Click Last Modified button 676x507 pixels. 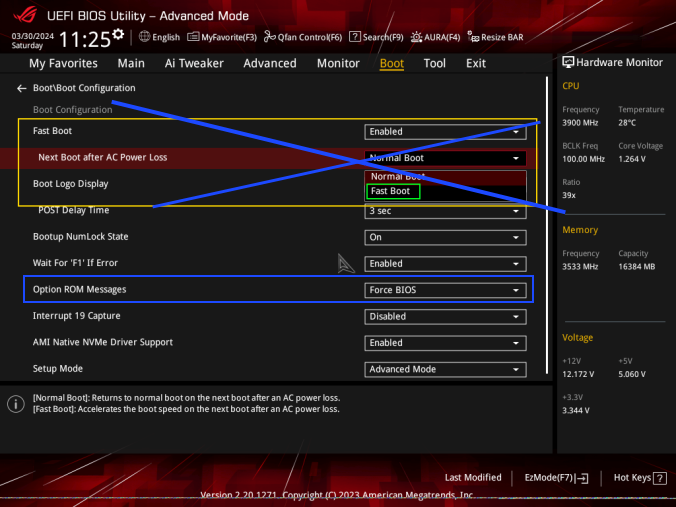[x=473, y=478]
